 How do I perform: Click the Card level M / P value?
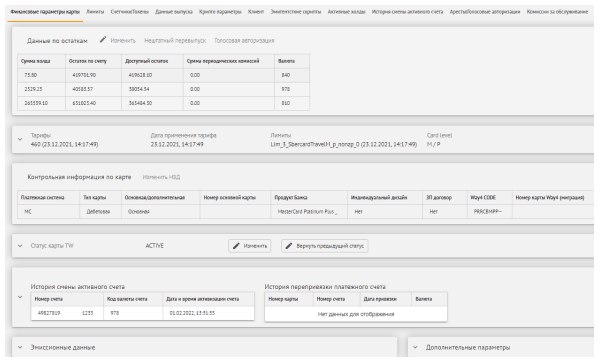pyautogui.click(x=434, y=144)
